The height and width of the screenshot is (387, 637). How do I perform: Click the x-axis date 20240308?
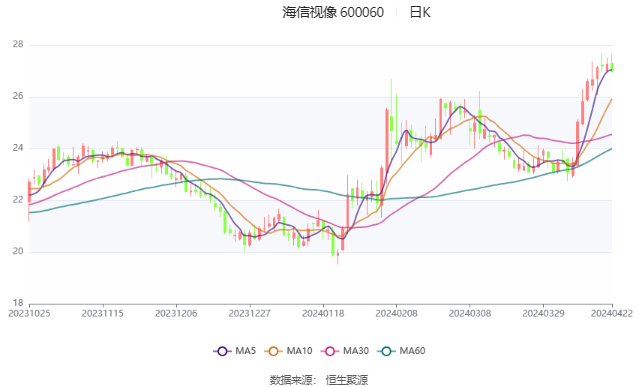[470, 313]
